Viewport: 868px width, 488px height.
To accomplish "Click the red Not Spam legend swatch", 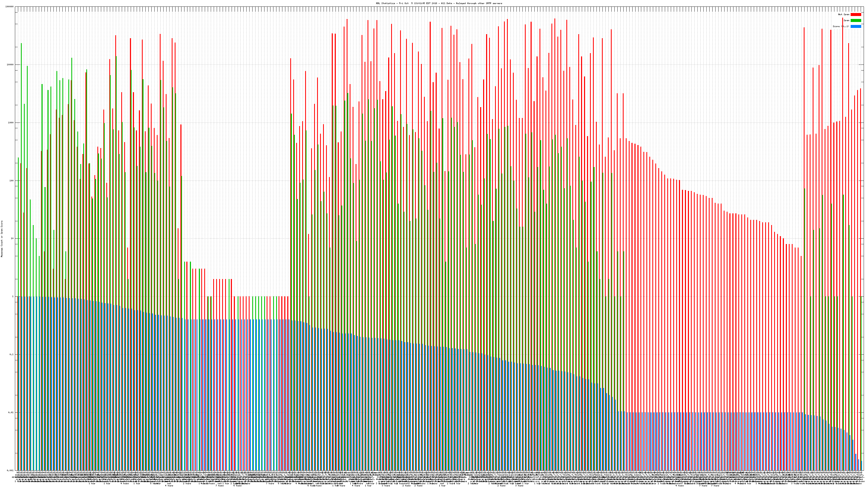I will 856,14.
